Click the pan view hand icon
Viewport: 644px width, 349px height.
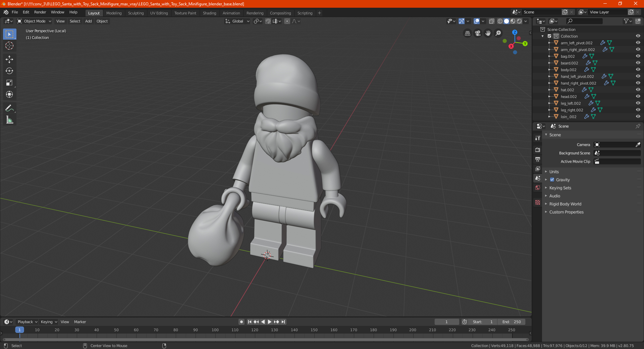488,33
